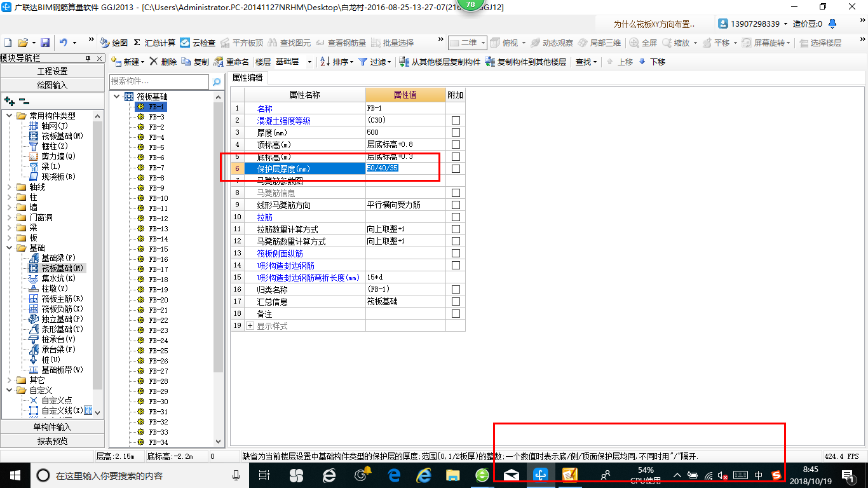The image size is (868, 488).
Task: Run 汇总计算 summary calculation
Action: pos(154,43)
